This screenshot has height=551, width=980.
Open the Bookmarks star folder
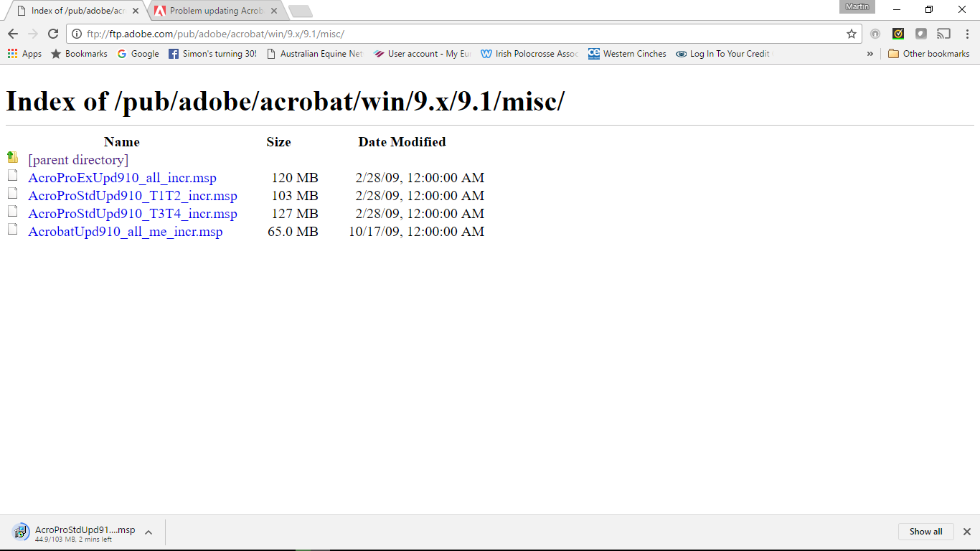[x=79, y=54]
